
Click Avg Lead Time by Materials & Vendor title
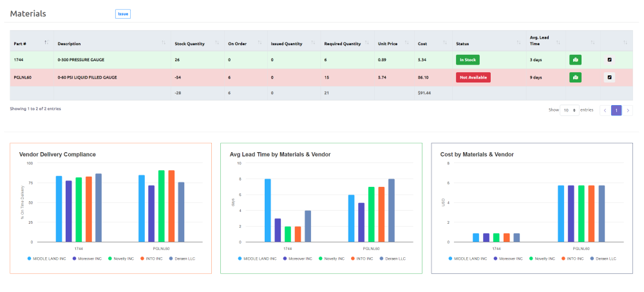click(280, 155)
